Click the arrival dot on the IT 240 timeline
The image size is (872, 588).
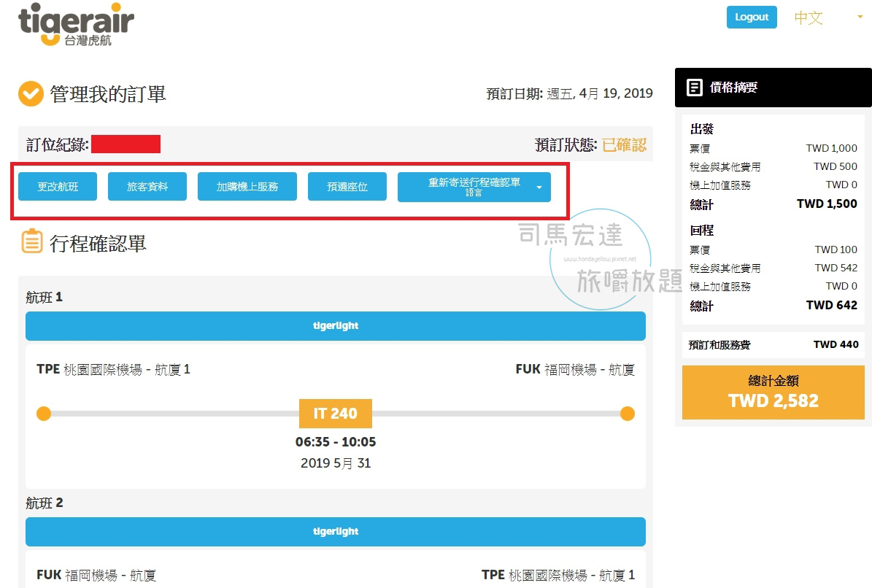[628, 414]
